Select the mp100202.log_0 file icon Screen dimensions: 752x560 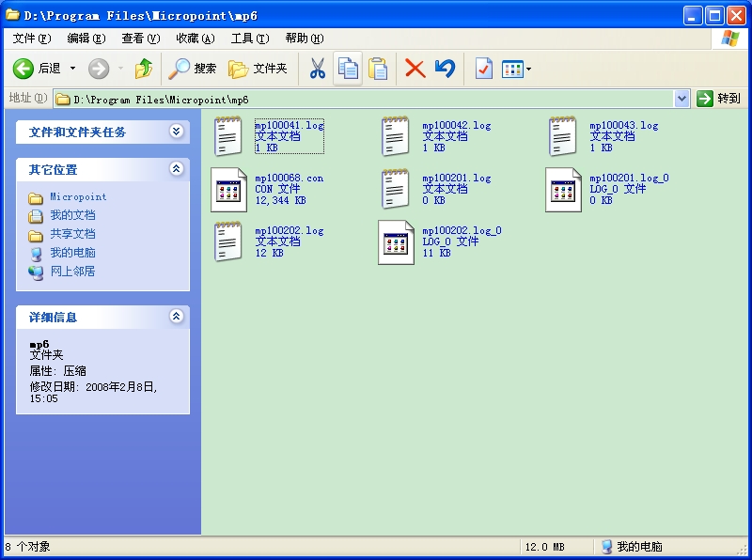coord(396,242)
